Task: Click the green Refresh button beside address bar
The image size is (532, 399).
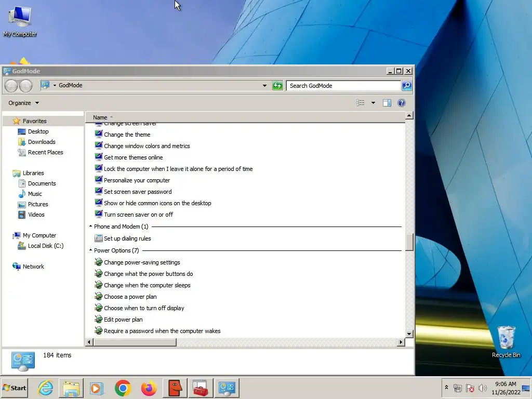Action: (x=277, y=86)
